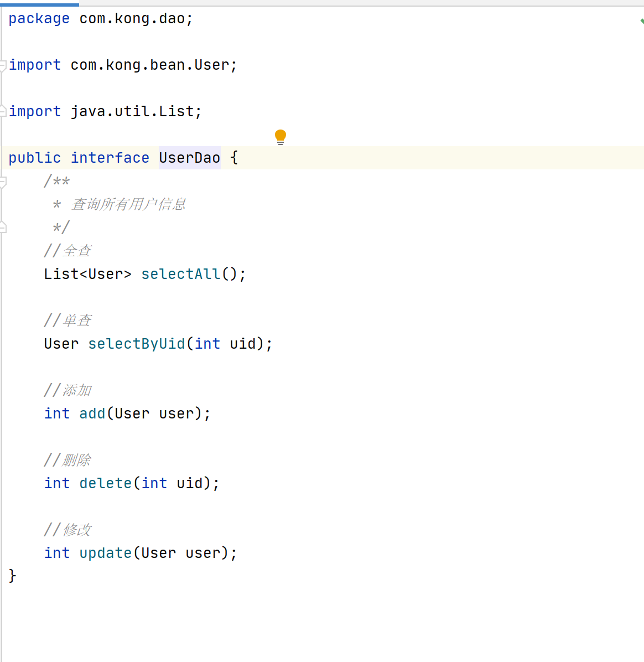Collapse the import block fold marker
Image resolution: width=644 pixels, height=662 pixels.
(3, 66)
